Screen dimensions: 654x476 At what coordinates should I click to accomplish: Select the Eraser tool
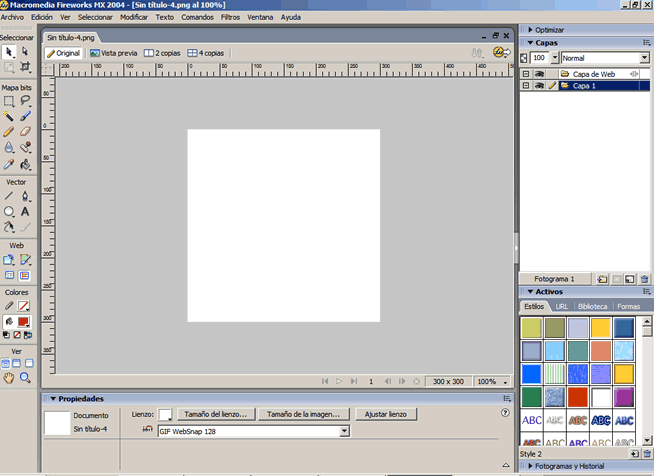point(25,131)
